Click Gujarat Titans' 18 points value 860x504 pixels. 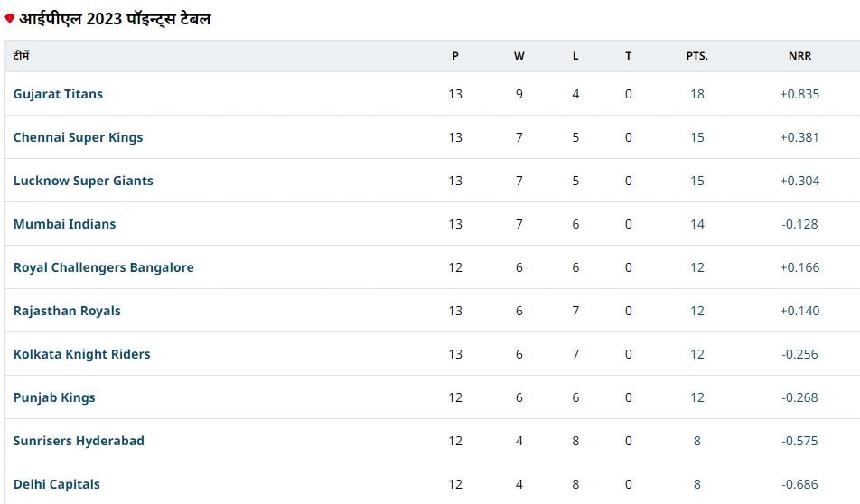(696, 94)
